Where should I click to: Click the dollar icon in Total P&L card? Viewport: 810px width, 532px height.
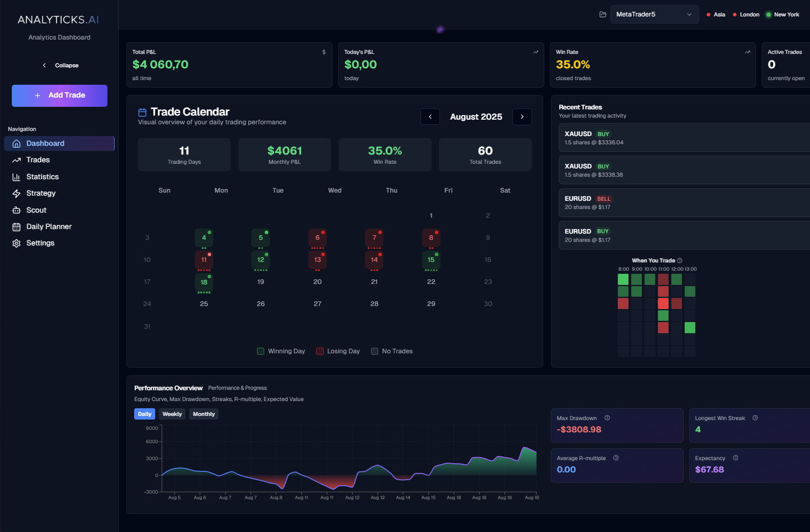click(x=324, y=52)
